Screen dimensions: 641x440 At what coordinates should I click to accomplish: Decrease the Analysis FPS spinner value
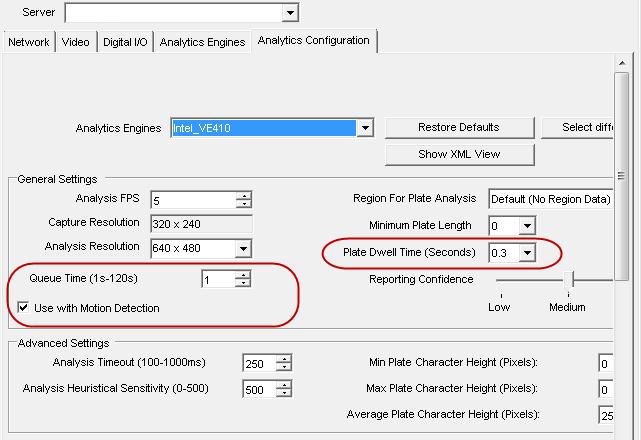click(x=243, y=204)
